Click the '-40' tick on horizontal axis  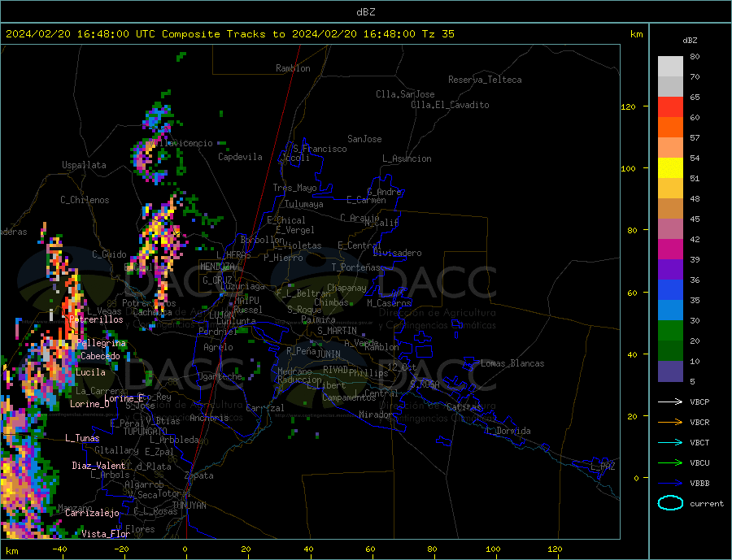click(59, 549)
